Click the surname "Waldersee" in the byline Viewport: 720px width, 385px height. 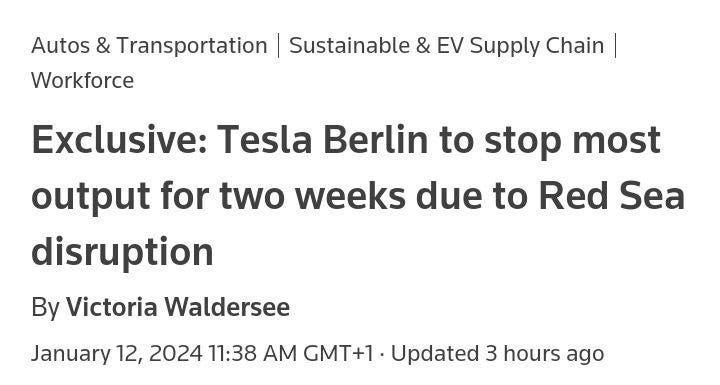click(x=227, y=307)
